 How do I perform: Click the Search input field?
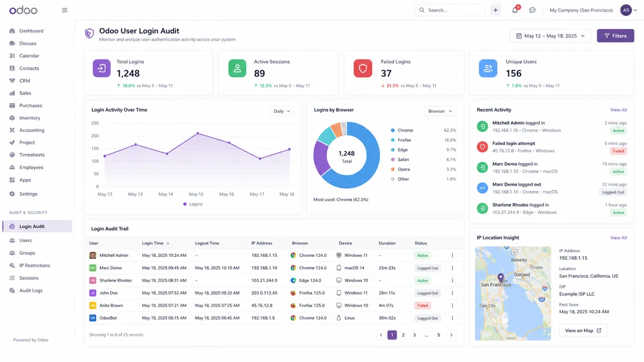tap(449, 10)
